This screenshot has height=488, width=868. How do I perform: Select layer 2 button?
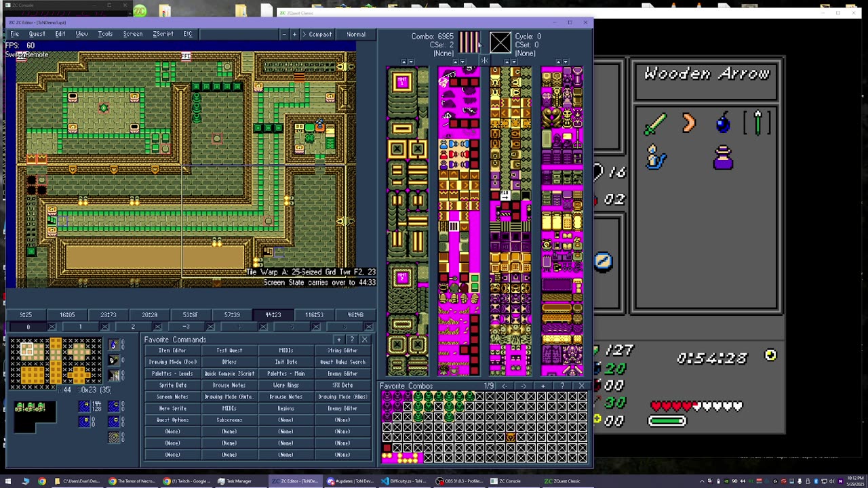point(133,327)
